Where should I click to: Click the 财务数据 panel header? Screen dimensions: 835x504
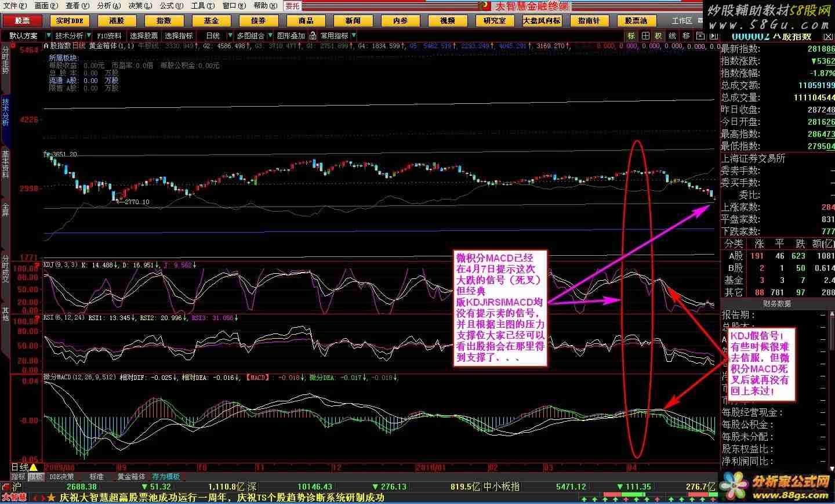point(777,303)
